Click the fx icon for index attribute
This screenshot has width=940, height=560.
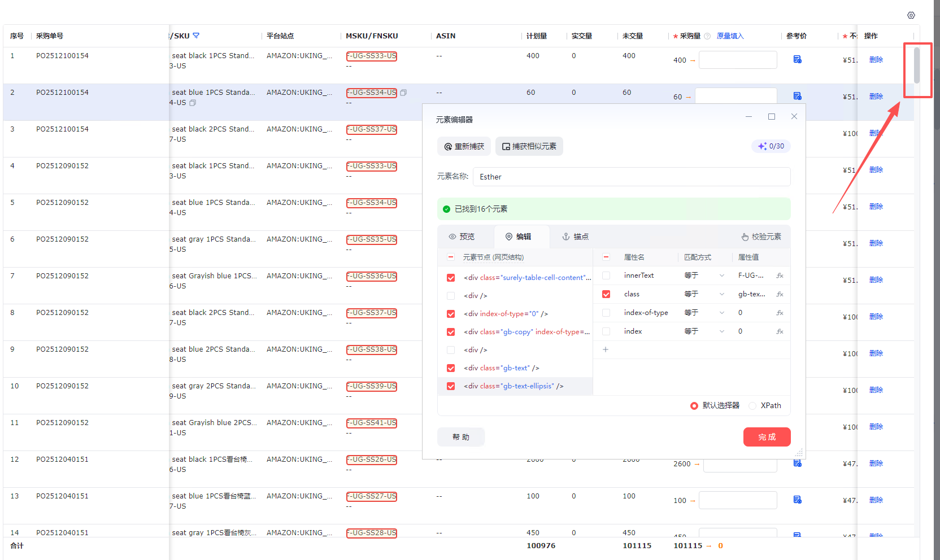tap(780, 331)
